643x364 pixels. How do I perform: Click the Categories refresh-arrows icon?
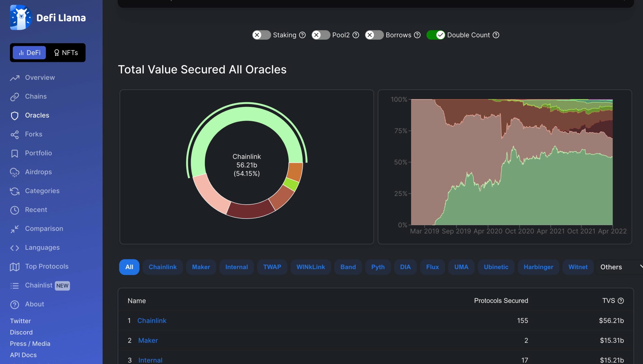15,191
